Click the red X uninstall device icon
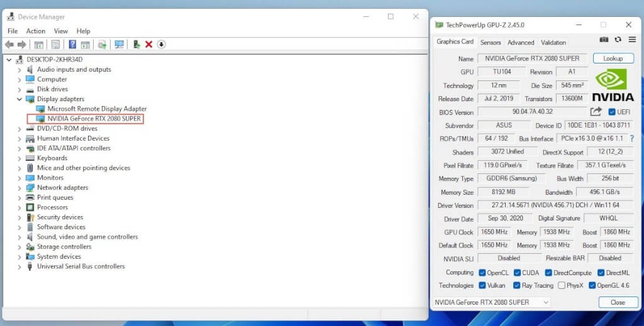The image size is (644, 326). tap(149, 45)
